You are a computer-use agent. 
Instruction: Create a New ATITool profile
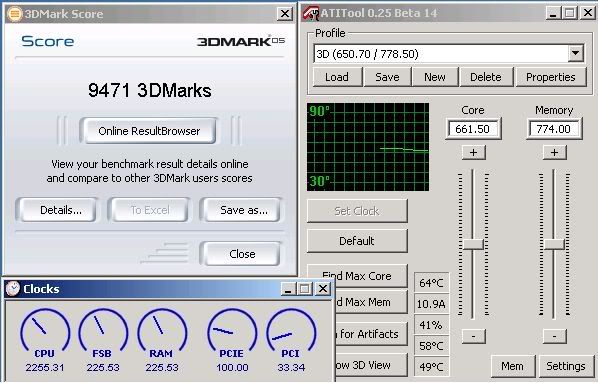[x=435, y=77]
